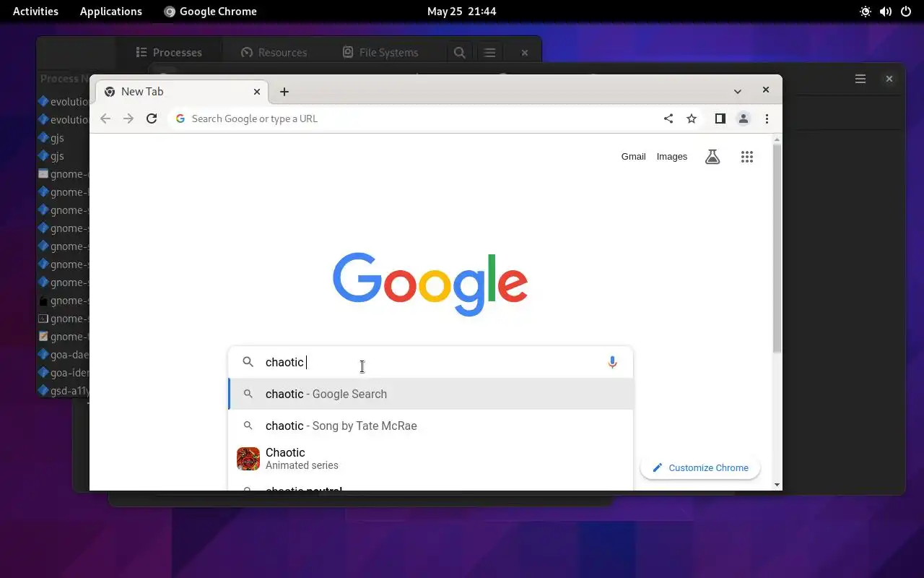The height and width of the screenshot is (578, 924).
Task: Click the volume icon in top bar
Action: [x=886, y=11]
